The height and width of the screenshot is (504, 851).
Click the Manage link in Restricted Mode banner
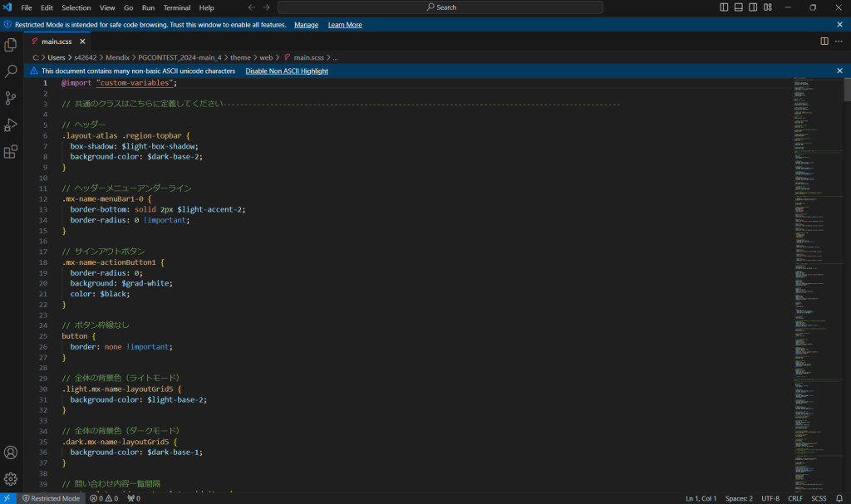[306, 25]
